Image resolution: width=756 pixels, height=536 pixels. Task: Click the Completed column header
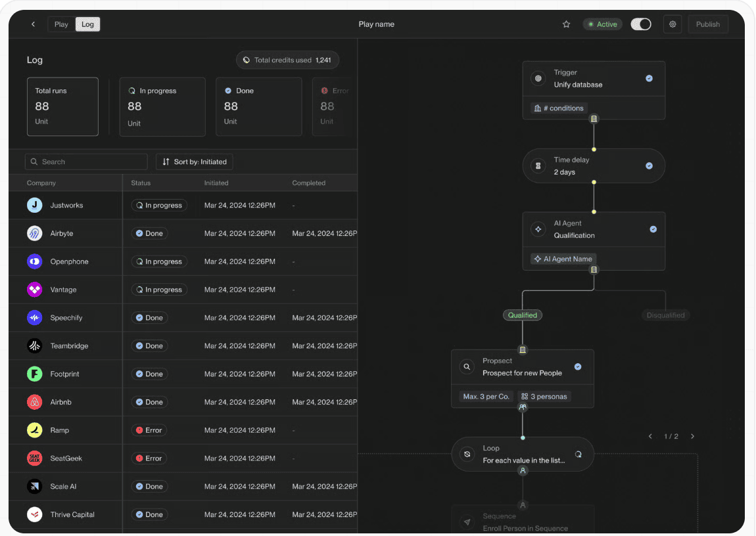coord(308,183)
